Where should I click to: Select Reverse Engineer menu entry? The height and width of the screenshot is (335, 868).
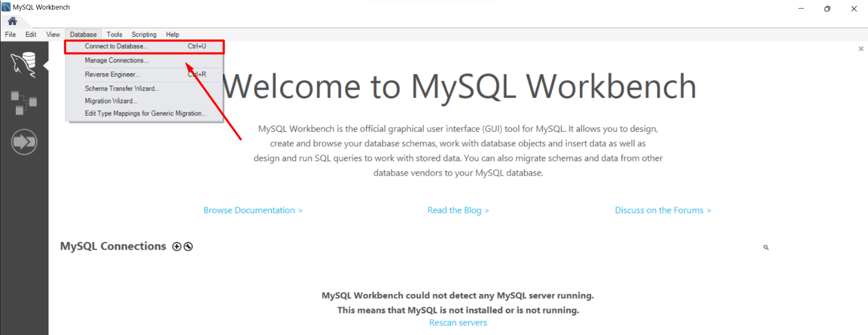[144, 74]
